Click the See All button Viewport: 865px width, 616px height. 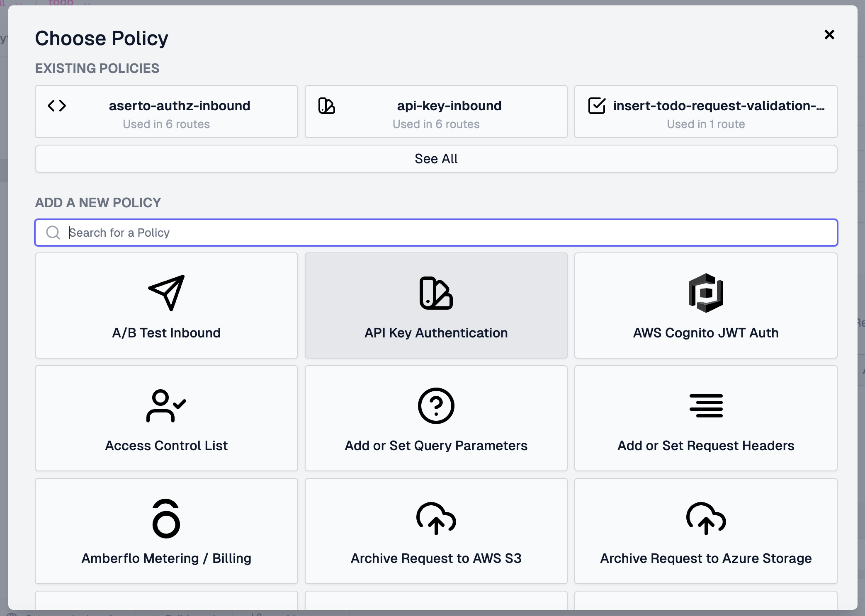(436, 159)
